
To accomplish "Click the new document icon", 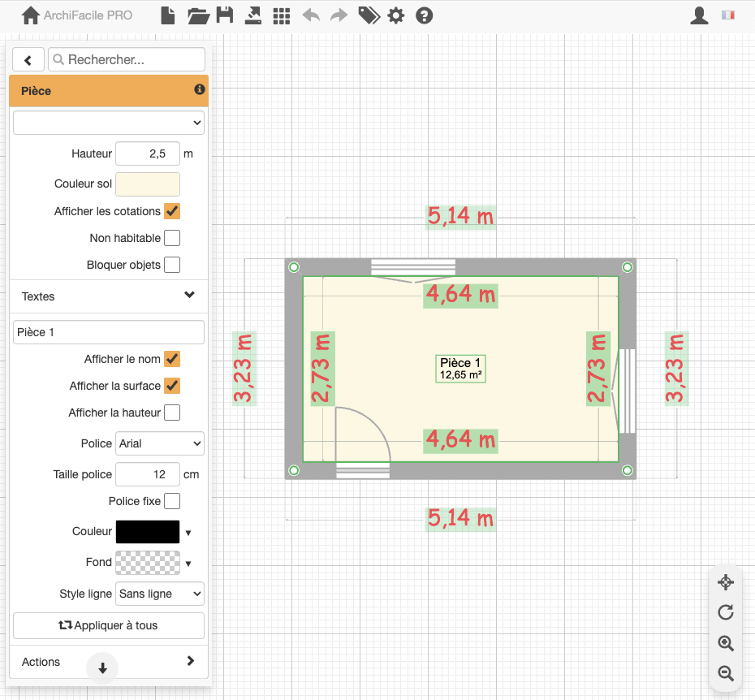I will click(167, 15).
